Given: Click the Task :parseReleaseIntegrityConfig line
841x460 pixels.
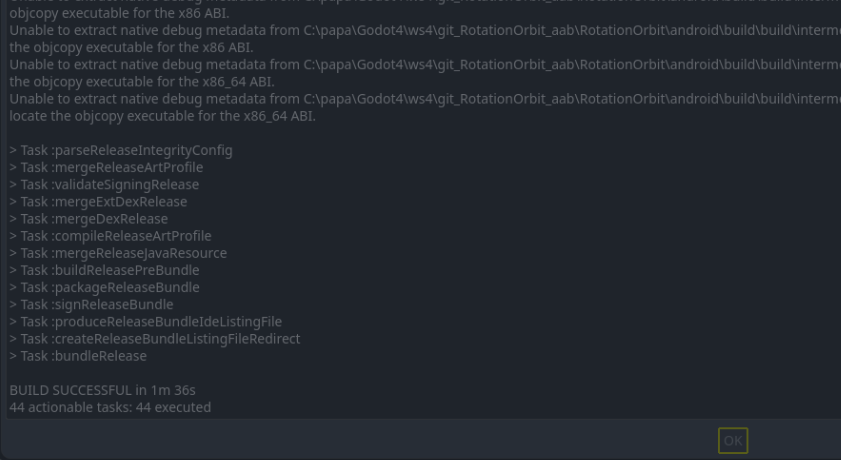Looking at the screenshot, I should pyautogui.click(x=121, y=151).
